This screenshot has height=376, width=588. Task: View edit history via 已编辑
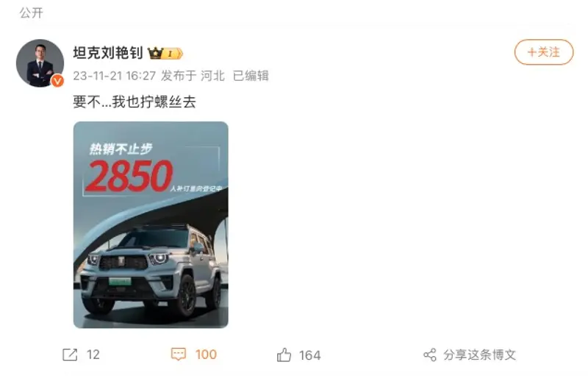click(251, 76)
